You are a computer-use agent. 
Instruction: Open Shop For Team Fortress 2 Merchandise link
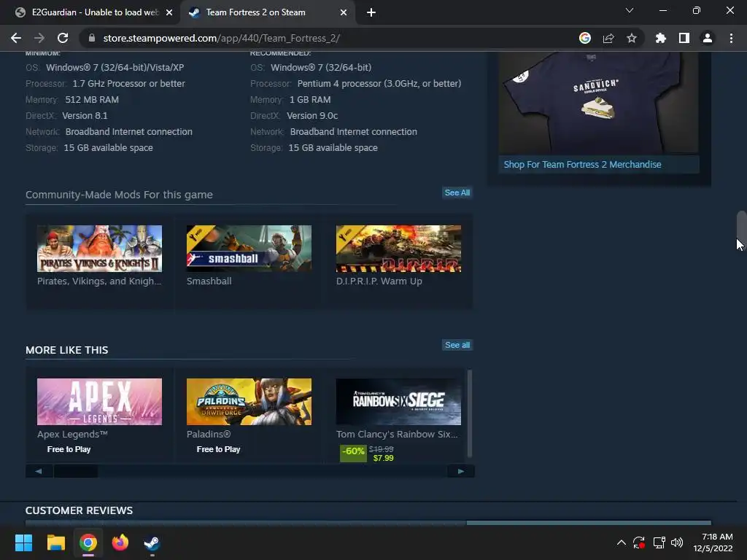click(x=582, y=164)
